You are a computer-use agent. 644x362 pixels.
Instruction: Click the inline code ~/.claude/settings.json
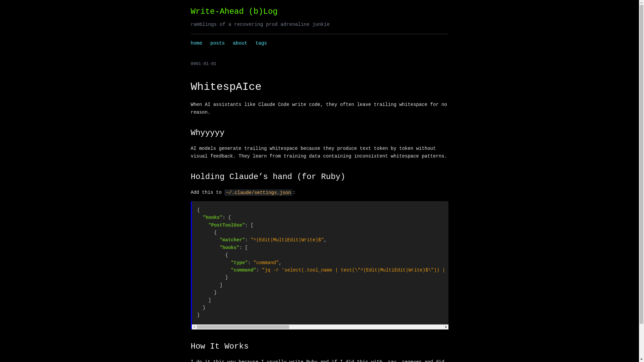(258, 193)
